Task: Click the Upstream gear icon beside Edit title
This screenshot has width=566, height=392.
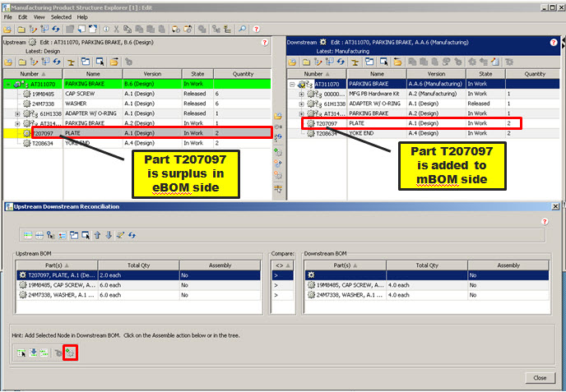Action: (x=32, y=43)
